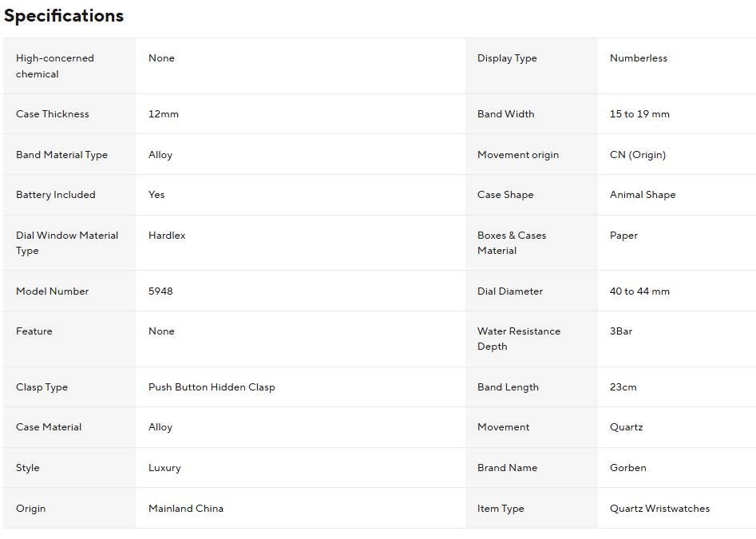Click the Gorben brand name value
756x539 pixels.
628,468
